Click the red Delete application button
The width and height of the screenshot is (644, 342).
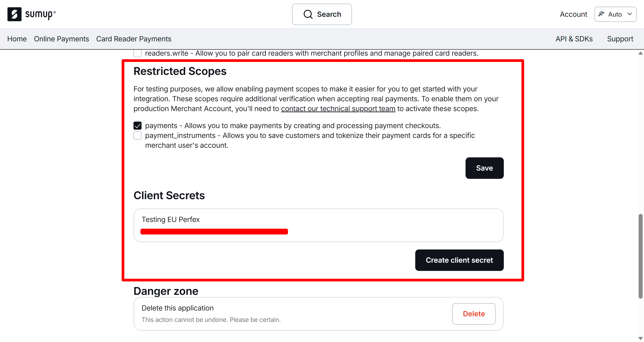[x=474, y=314]
